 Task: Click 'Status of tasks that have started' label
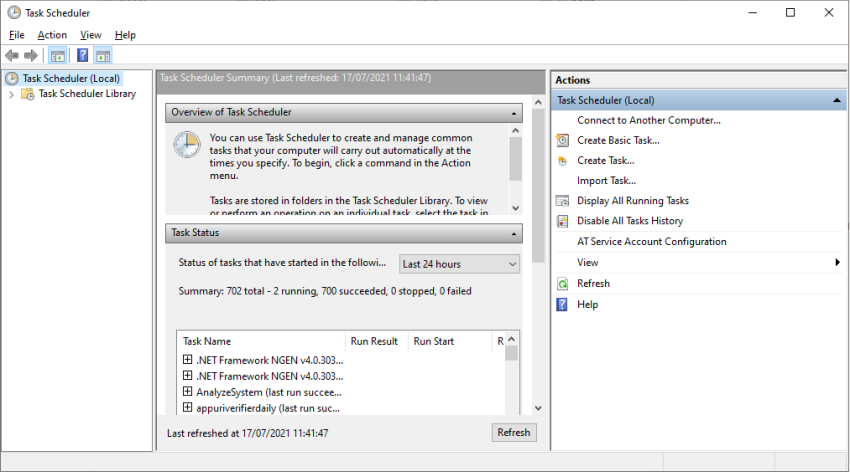coord(282,262)
